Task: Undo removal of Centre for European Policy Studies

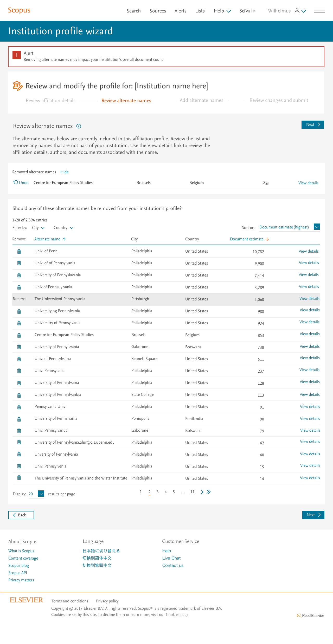Action: coord(21,183)
